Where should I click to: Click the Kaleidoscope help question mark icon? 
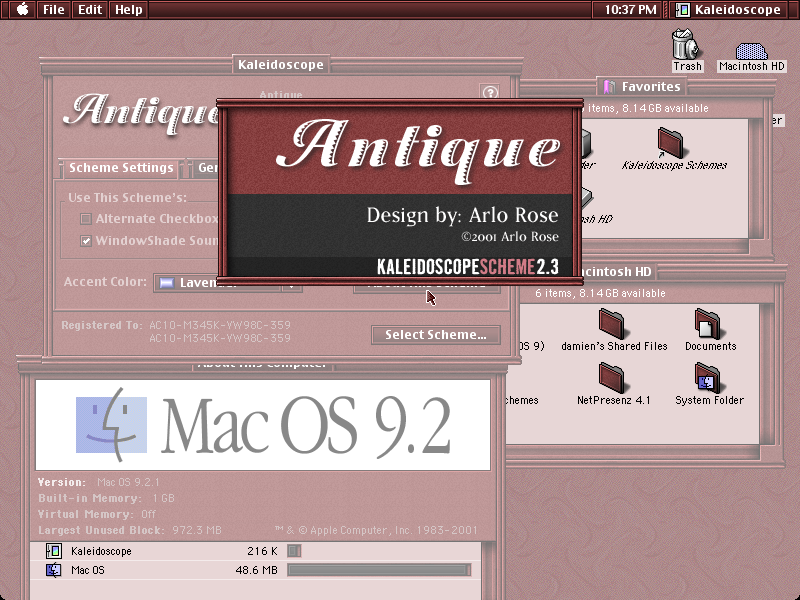(490, 92)
